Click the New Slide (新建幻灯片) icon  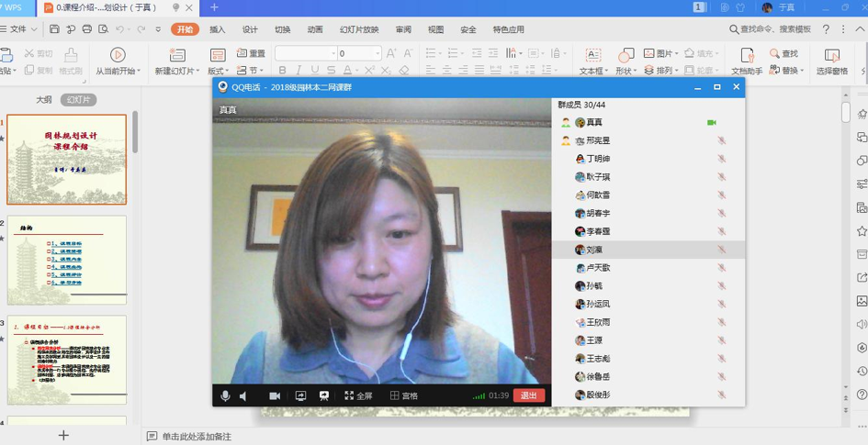coord(177,55)
